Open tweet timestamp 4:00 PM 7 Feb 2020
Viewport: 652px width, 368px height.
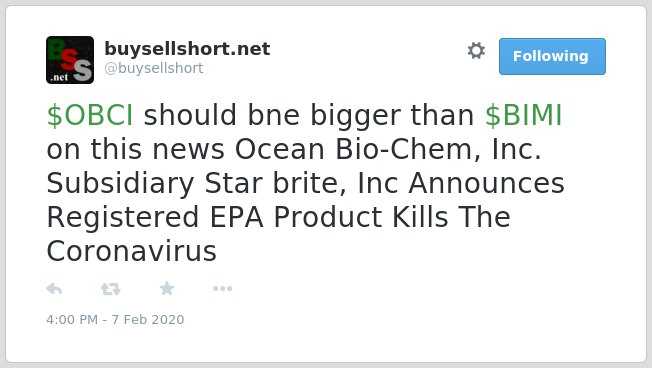click(115, 319)
